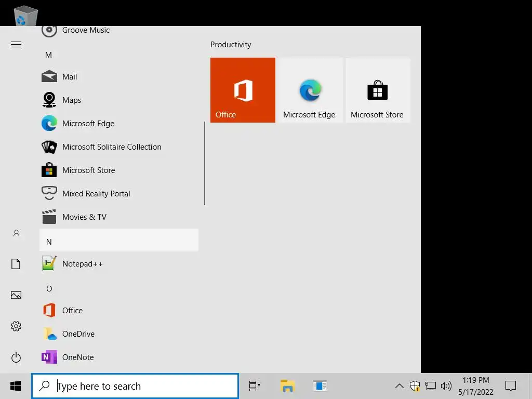Open the Mail app icon
The height and width of the screenshot is (399, 532).
(49, 77)
